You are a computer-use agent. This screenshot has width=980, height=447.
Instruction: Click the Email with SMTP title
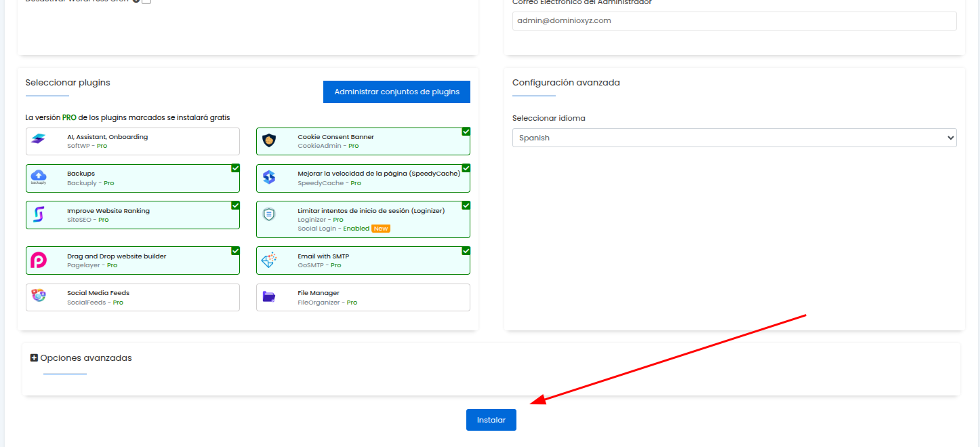tap(323, 256)
